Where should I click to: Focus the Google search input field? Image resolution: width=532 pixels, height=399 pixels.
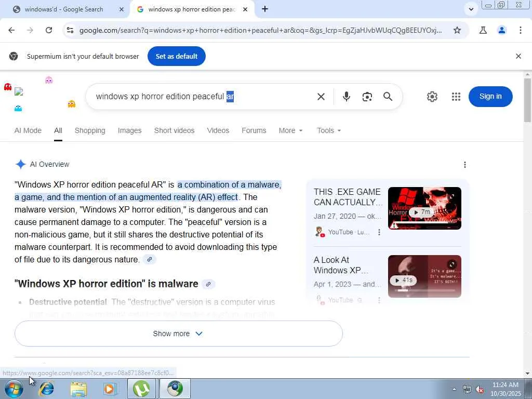[204, 97]
